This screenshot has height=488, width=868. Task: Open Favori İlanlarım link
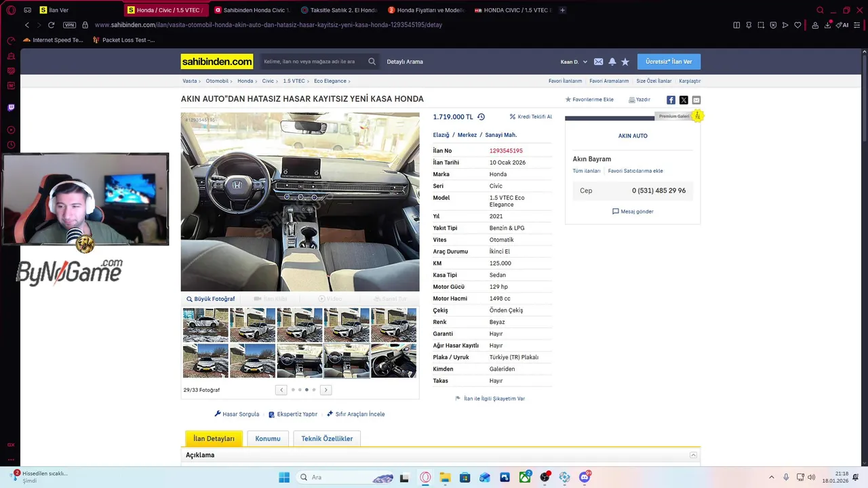tap(565, 81)
